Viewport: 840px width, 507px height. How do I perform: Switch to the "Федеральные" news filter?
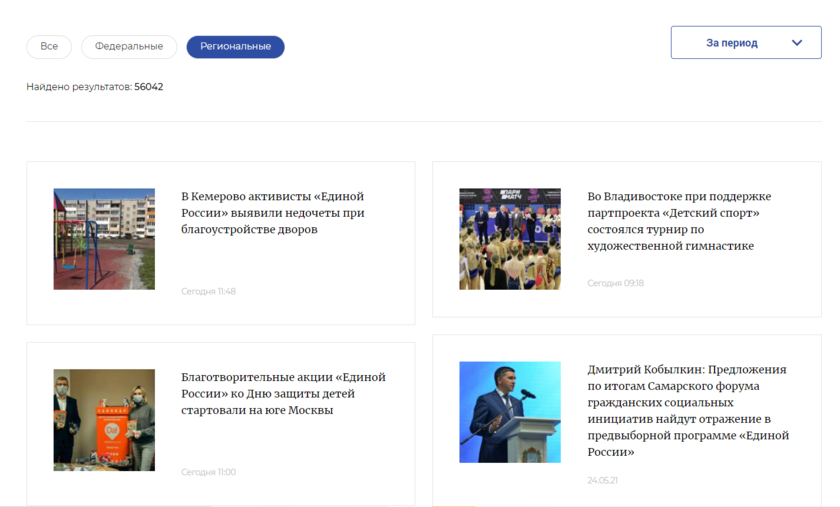[x=129, y=47]
